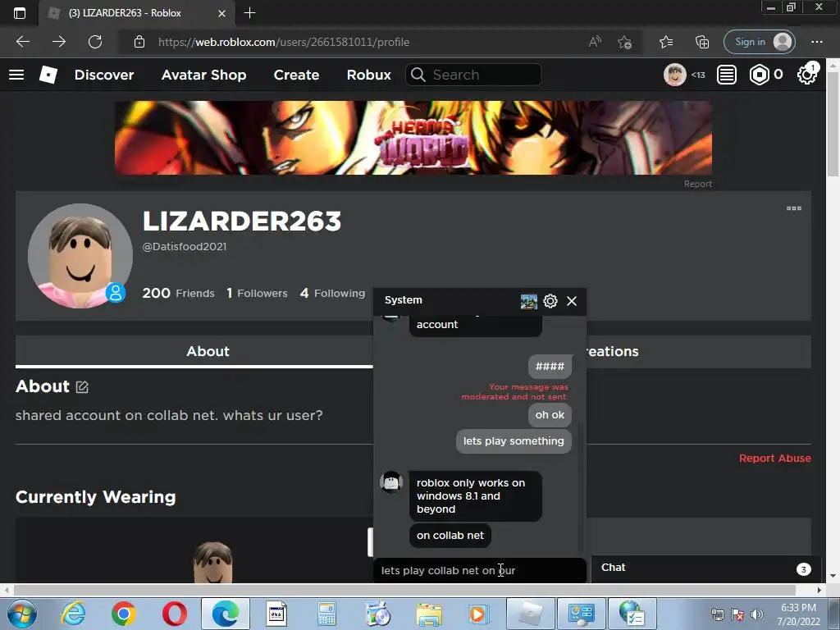Viewport: 840px width, 630px height.
Task: Open the Windows Start menu
Action: click(x=21, y=614)
